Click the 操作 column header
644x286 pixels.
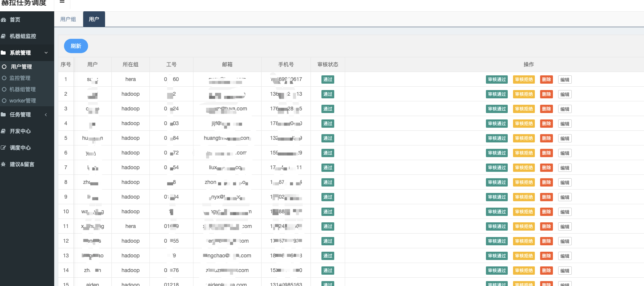click(x=529, y=64)
